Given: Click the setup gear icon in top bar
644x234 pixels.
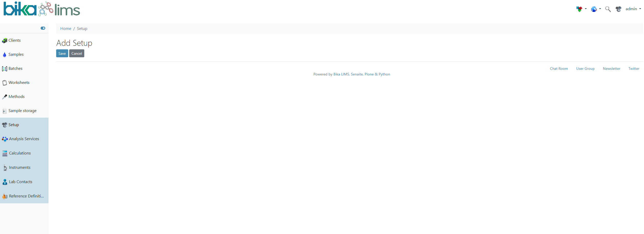Looking at the screenshot, I should click(x=618, y=9).
